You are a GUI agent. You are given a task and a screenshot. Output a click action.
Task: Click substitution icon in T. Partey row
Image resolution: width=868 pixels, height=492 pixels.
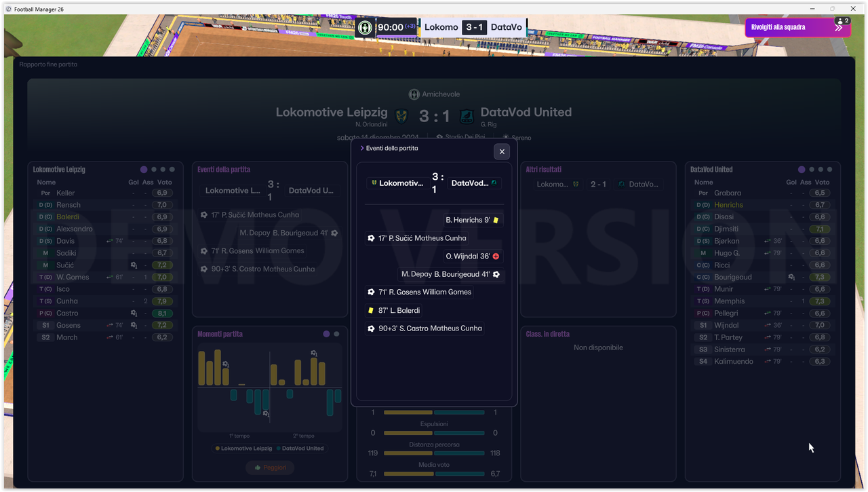tap(768, 337)
